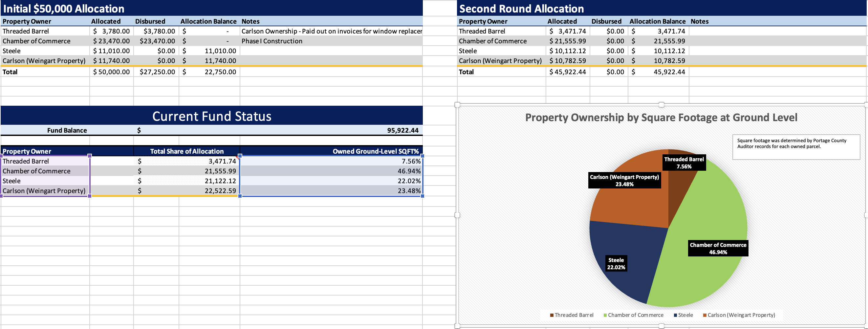Select the Carlson (Weingart Property) 23.48% data label
The height and width of the screenshot is (329, 868).
[624, 180]
